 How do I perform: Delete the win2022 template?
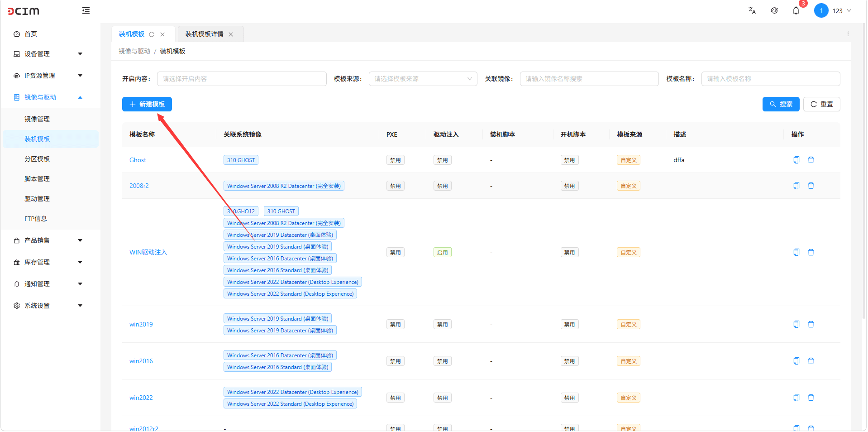pos(811,398)
